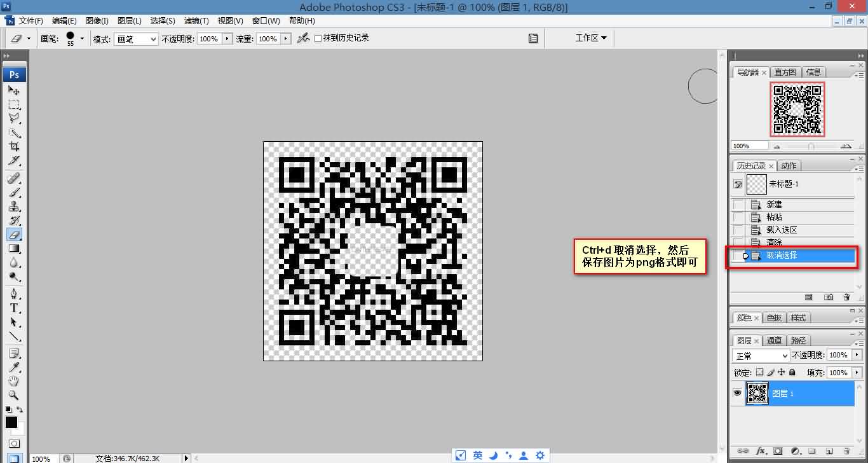The image size is (868, 463).
Task: Select the Dodge tool
Action: click(14, 276)
